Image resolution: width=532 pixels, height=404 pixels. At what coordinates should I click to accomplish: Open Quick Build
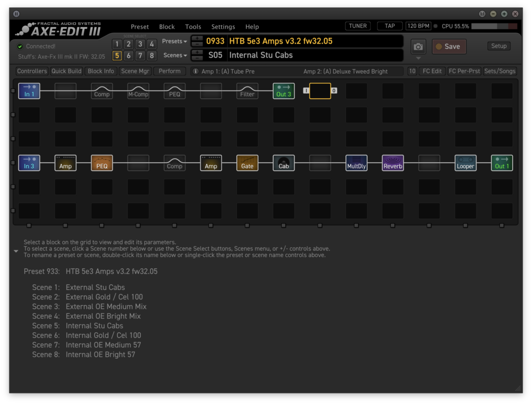(66, 71)
